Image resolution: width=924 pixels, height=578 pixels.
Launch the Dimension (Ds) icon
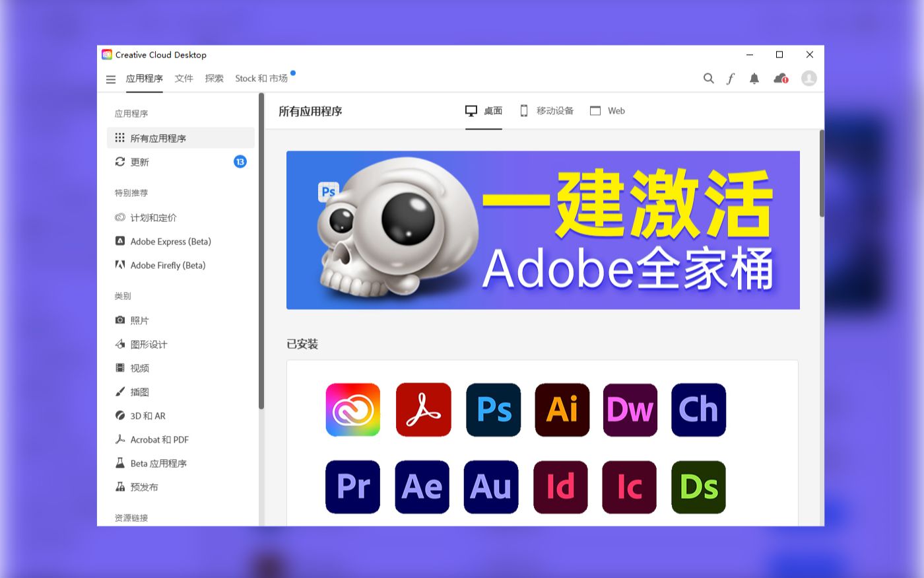(699, 487)
